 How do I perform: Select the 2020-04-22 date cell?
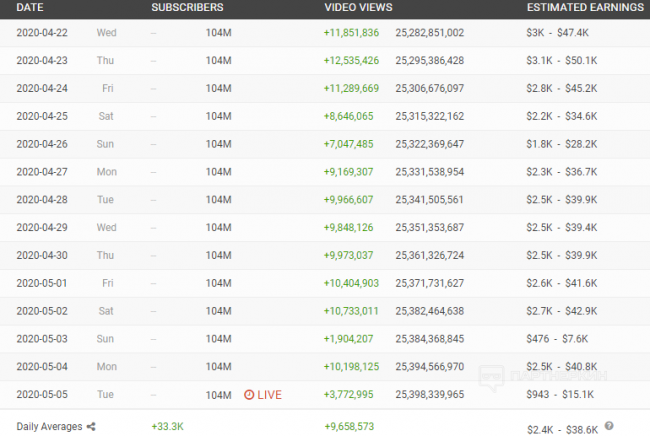[x=42, y=33]
